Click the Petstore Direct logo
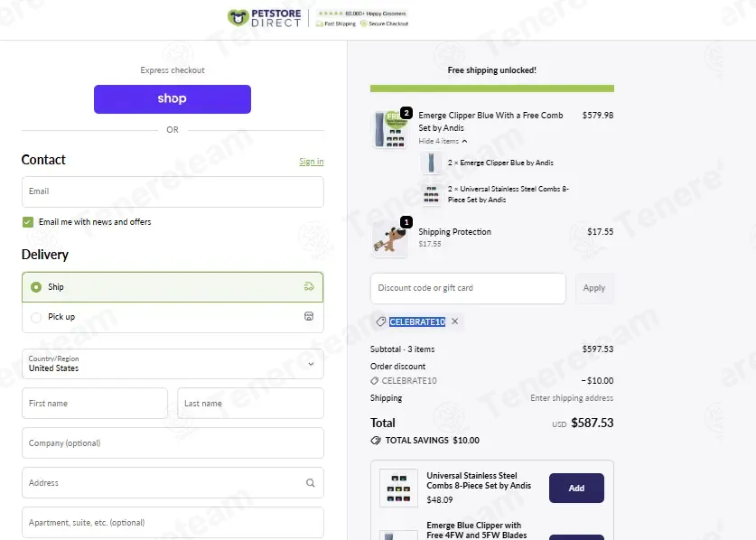The height and width of the screenshot is (540, 756). click(x=265, y=18)
